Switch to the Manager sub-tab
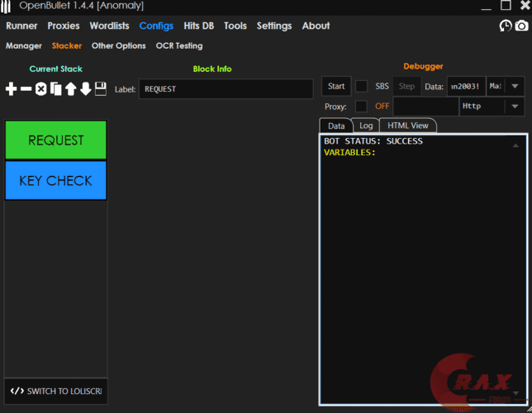Screen dimensions: 532x413 click(24, 45)
